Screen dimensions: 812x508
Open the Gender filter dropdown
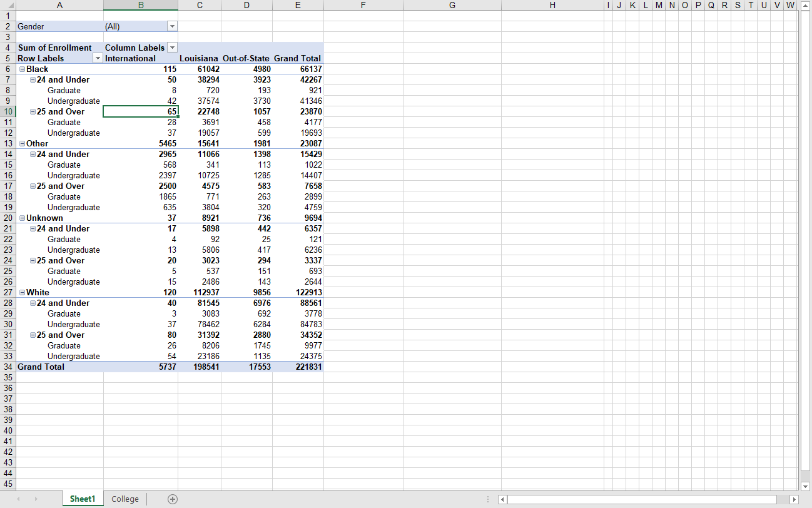(x=171, y=26)
